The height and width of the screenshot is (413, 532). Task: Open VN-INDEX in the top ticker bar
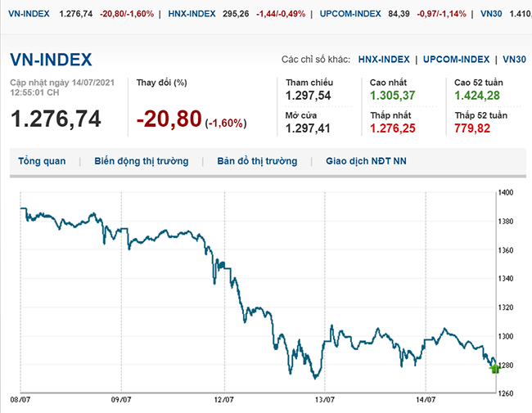click(x=26, y=14)
